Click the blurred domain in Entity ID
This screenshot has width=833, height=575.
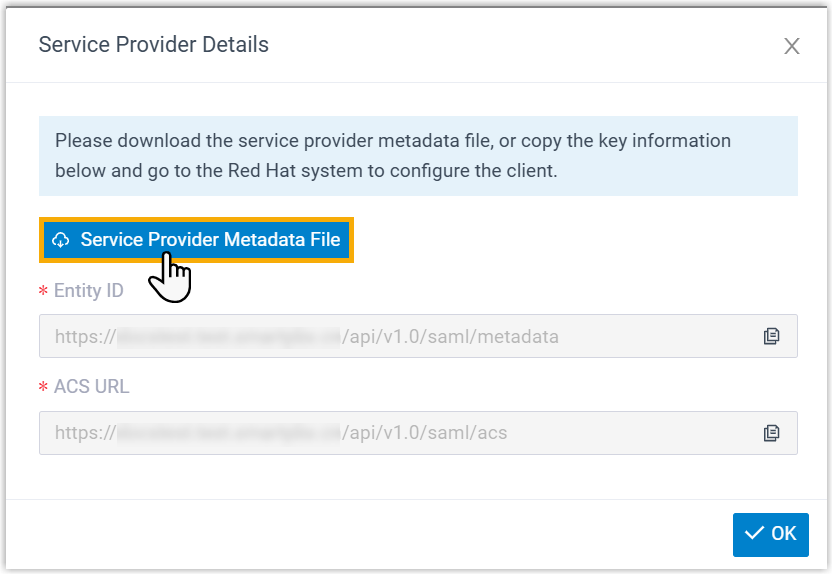[228, 337]
